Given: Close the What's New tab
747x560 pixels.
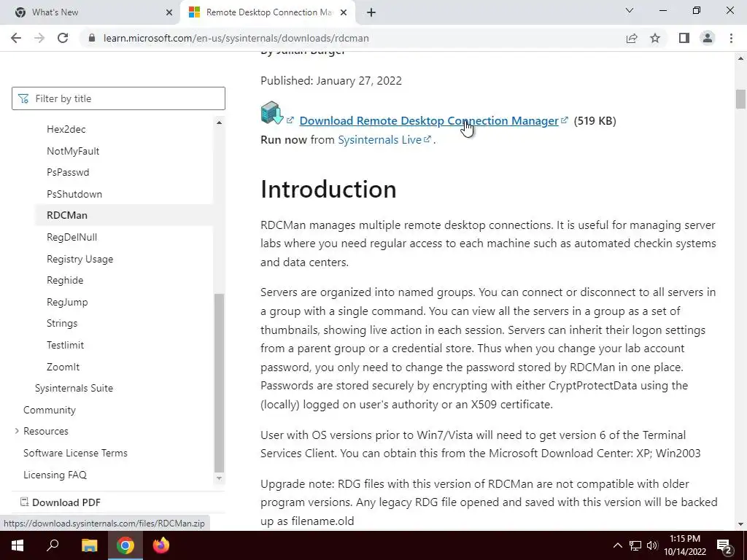Looking at the screenshot, I should (x=169, y=12).
